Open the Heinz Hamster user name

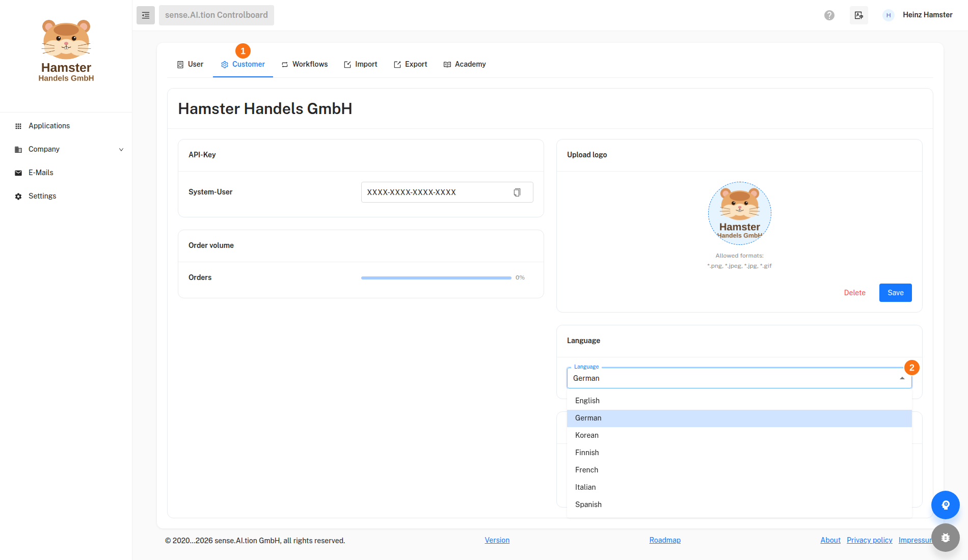(x=928, y=15)
